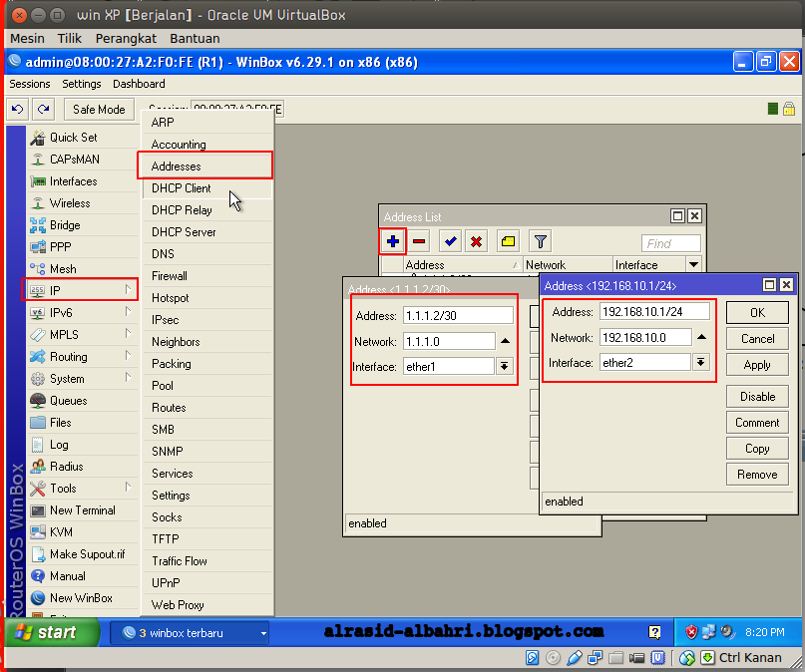
Task: Open PPP in sidebar
Action: click(82, 247)
